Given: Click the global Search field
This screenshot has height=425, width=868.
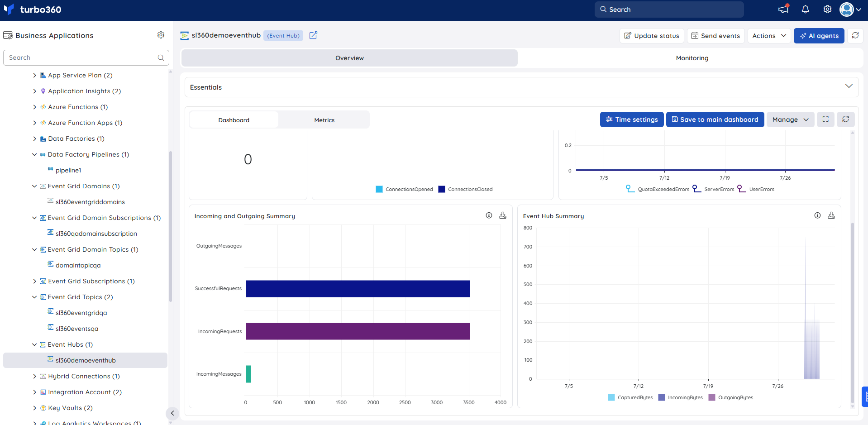Looking at the screenshot, I should coord(669,10).
